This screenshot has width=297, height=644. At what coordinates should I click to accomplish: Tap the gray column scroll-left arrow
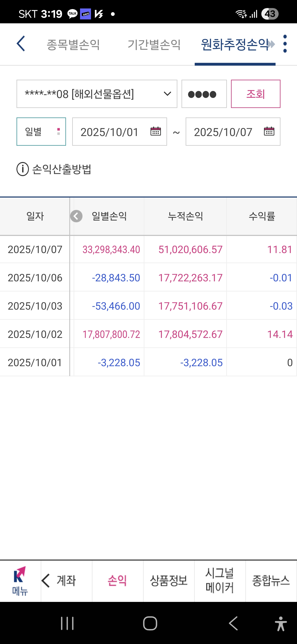coord(76,216)
